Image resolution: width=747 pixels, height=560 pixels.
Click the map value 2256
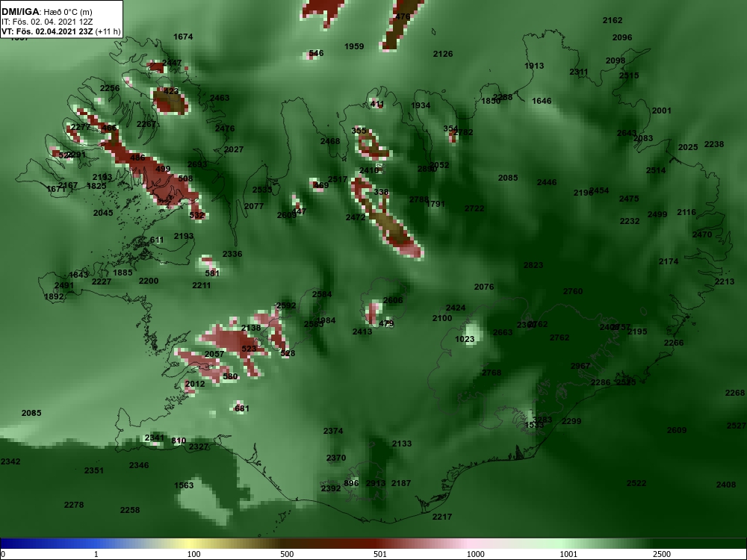[x=110, y=88]
